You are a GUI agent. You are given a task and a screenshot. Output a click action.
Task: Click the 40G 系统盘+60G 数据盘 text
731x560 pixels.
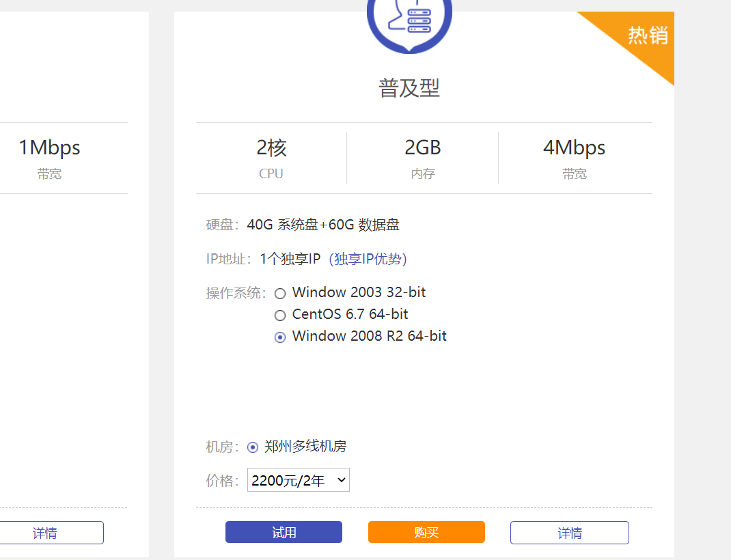click(323, 225)
